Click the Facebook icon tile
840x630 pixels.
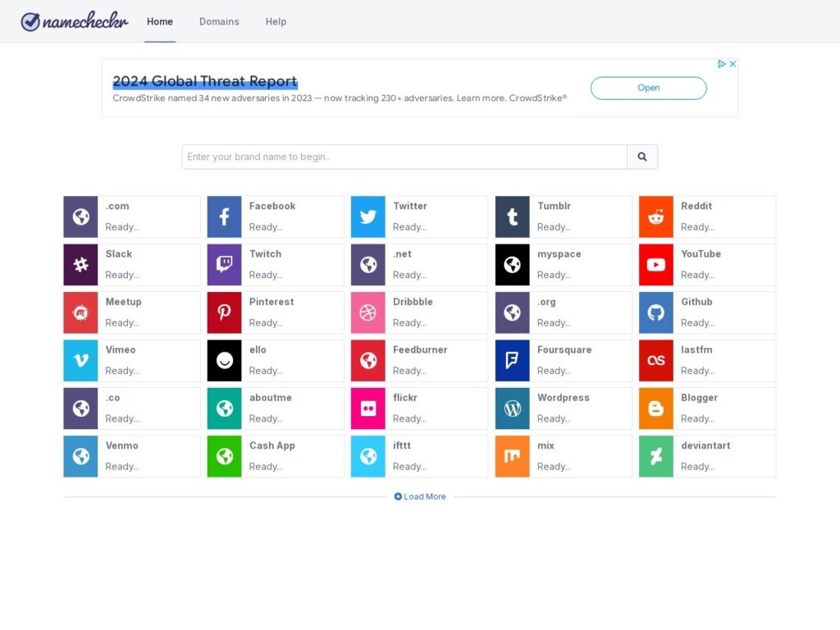pyautogui.click(x=224, y=217)
